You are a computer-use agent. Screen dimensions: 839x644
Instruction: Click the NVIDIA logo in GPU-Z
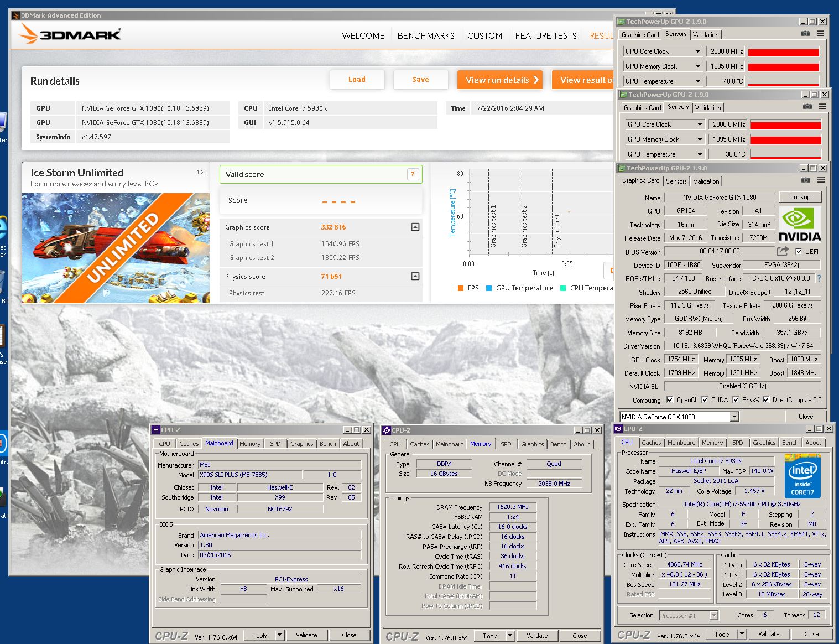coord(800,224)
